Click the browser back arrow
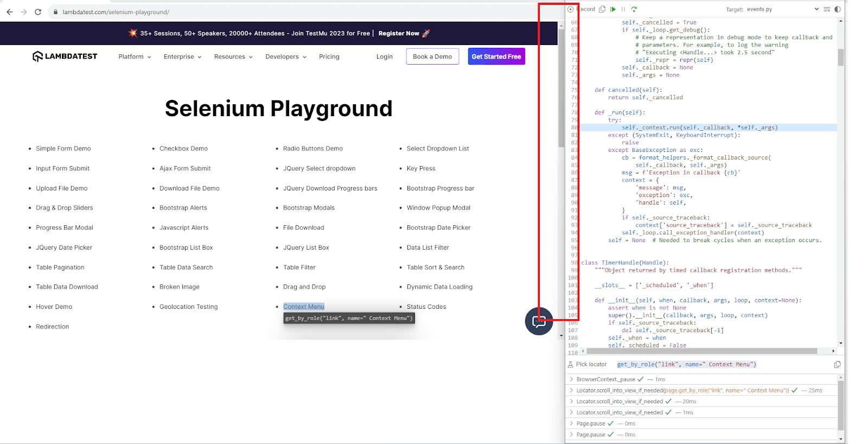This screenshot has height=444, width=868. [9, 12]
